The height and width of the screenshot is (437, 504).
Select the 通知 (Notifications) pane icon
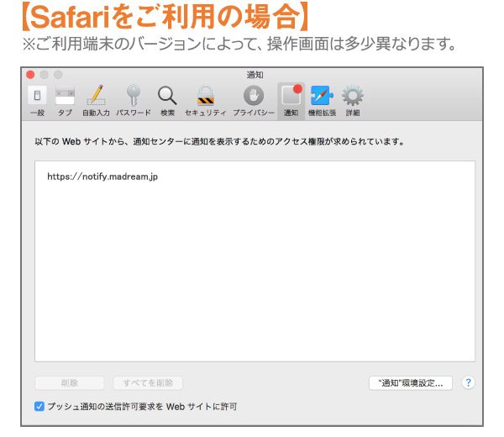coord(291,101)
